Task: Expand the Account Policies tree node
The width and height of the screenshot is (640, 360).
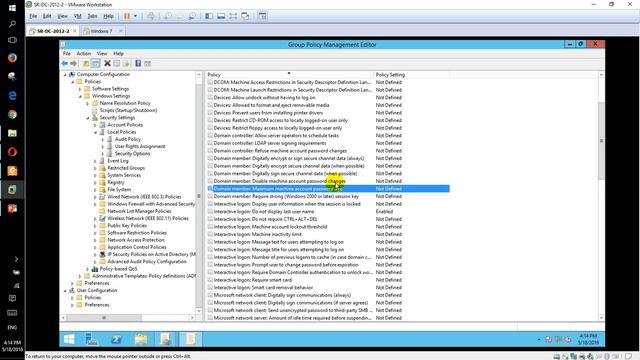Action: tap(95, 125)
